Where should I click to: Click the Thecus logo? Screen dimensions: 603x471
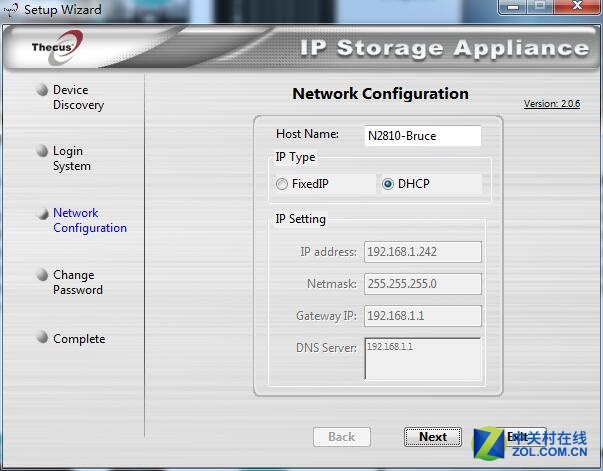click(57, 47)
